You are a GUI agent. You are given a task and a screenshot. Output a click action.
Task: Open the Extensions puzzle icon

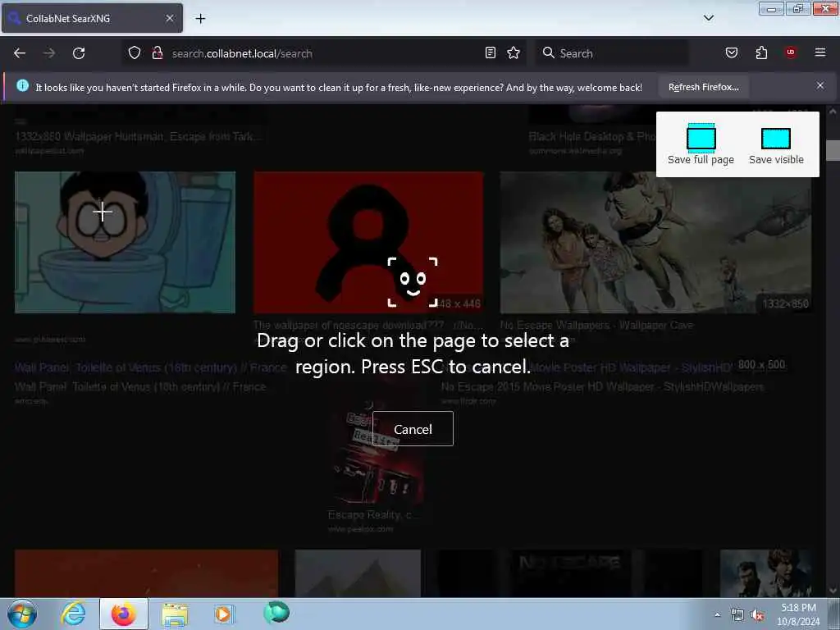pos(761,52)
